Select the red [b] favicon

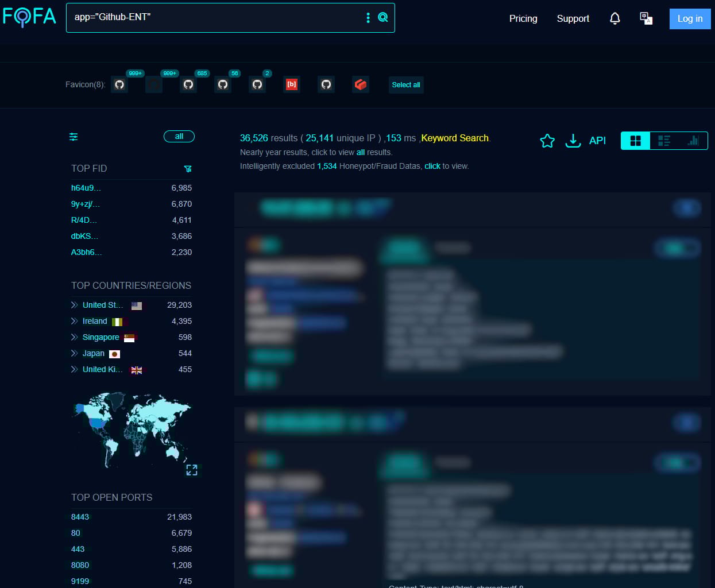(292, 84)
